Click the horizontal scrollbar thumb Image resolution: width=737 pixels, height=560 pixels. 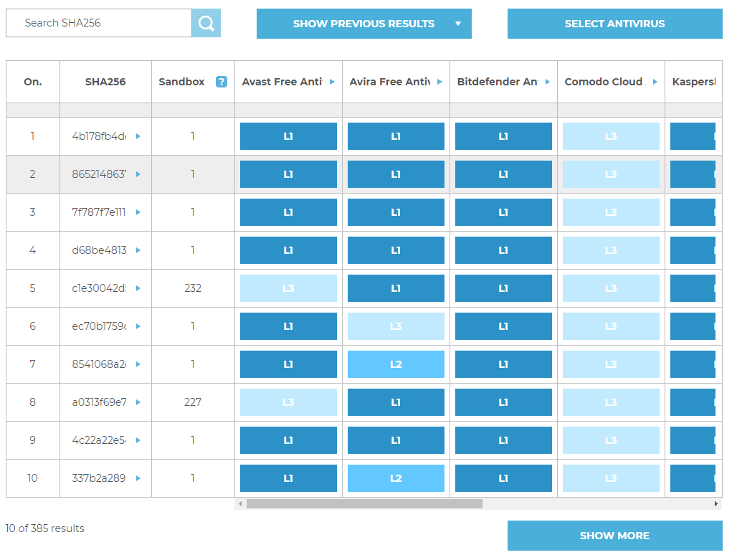pos(364,503)
